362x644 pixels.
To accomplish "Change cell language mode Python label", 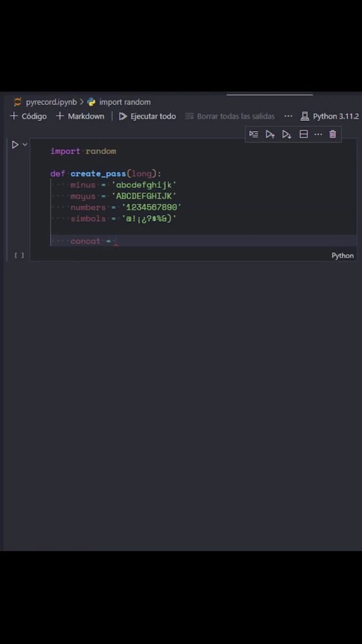I will (342, 256).
